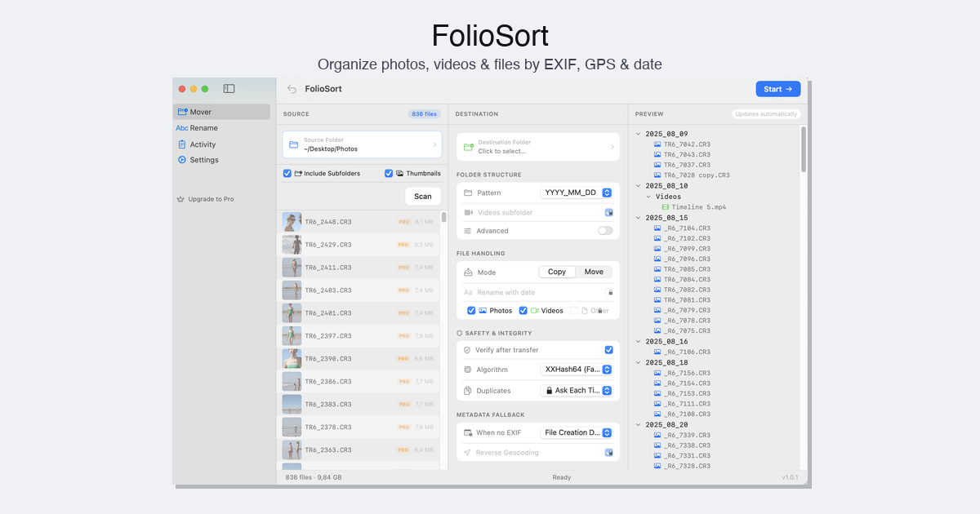
Task: Click the Settings gear icon in sidebar
Action: coord(182,160)
